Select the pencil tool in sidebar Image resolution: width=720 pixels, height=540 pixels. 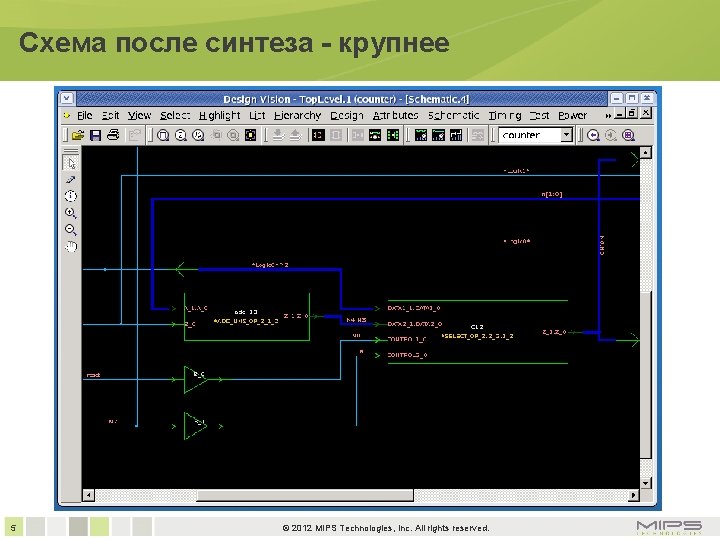[71, 180]
